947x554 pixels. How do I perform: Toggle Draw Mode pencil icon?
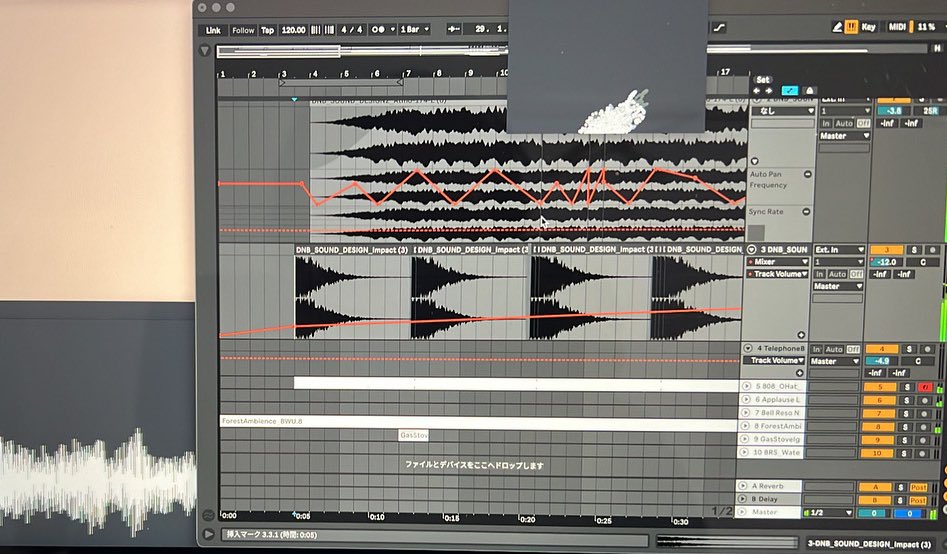point(838,27)
